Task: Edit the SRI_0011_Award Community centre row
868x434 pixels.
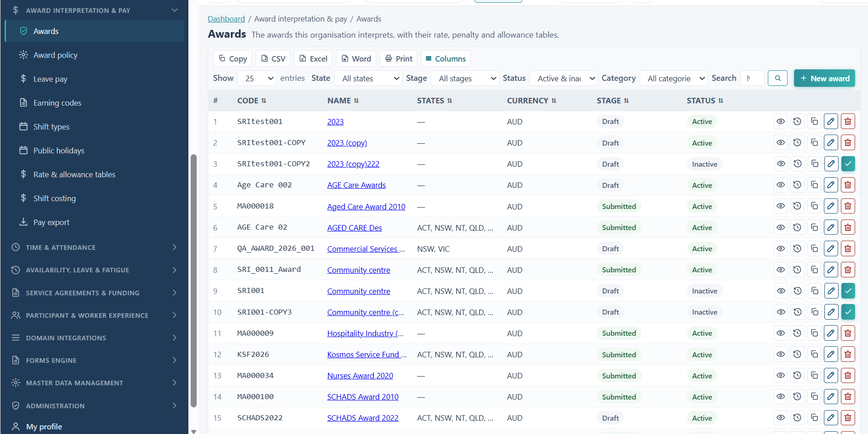Action: pos(831,270)
